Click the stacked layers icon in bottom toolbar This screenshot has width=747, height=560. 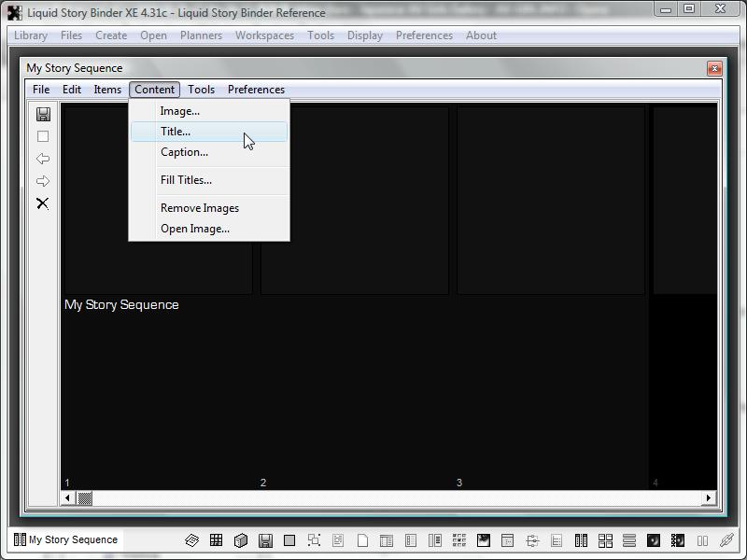(191, 540)
